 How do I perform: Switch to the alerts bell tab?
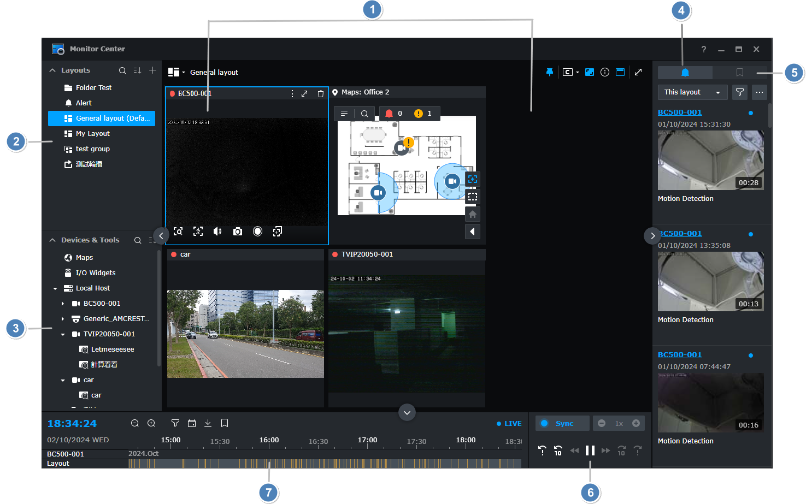tap(685, 73)
